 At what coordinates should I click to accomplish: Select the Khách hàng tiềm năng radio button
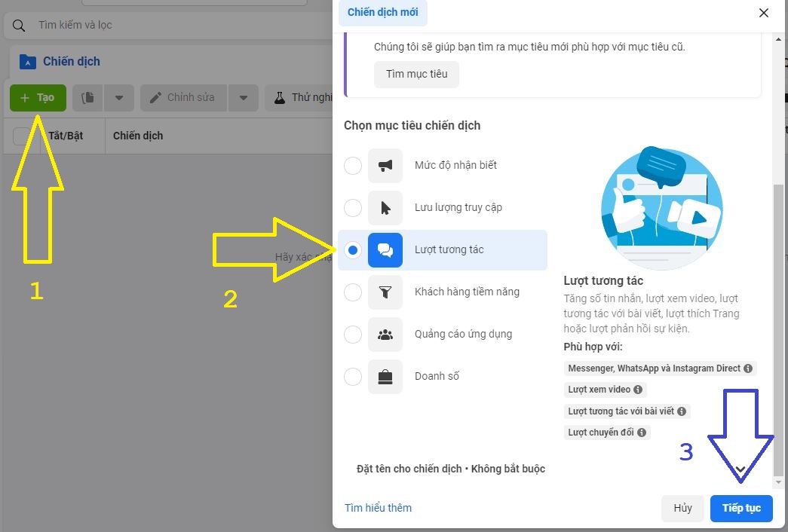pyautogui.click(x=353, y=292)
